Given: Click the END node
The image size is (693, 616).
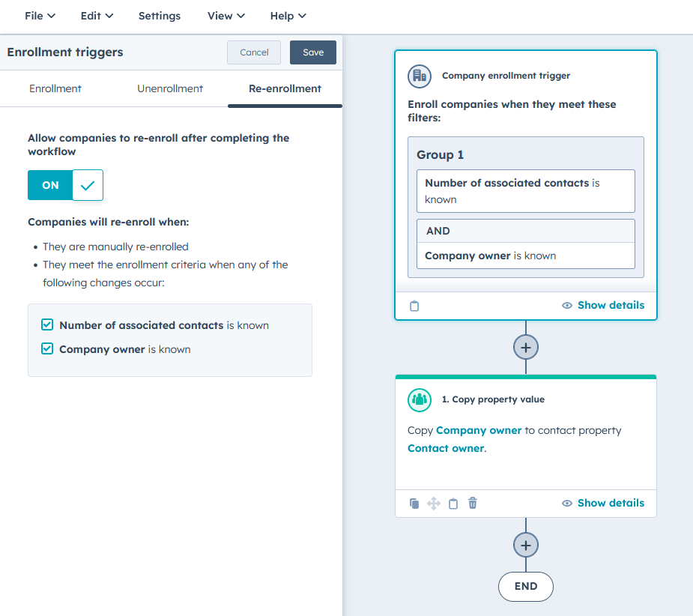Looking at the screenshot, I should (x=525, y=587).
